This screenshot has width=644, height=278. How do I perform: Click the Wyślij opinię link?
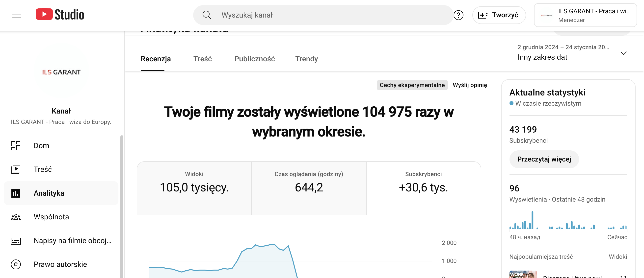point(470,85)
